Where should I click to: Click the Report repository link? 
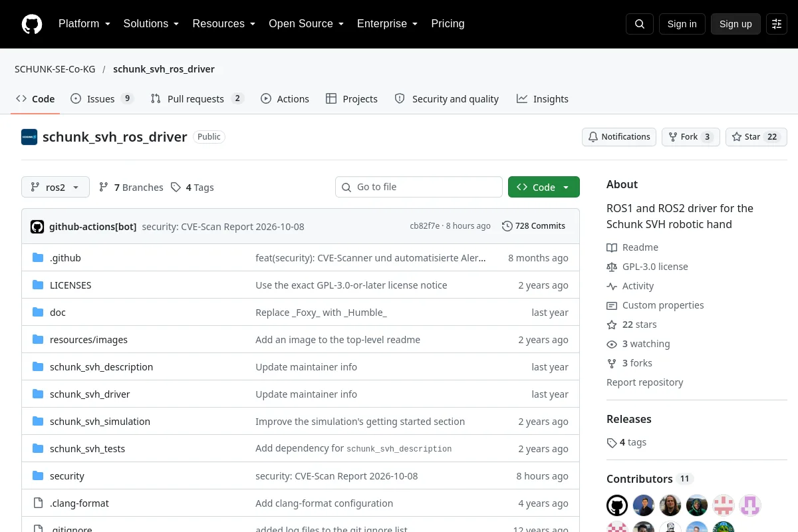pos(645,382)
